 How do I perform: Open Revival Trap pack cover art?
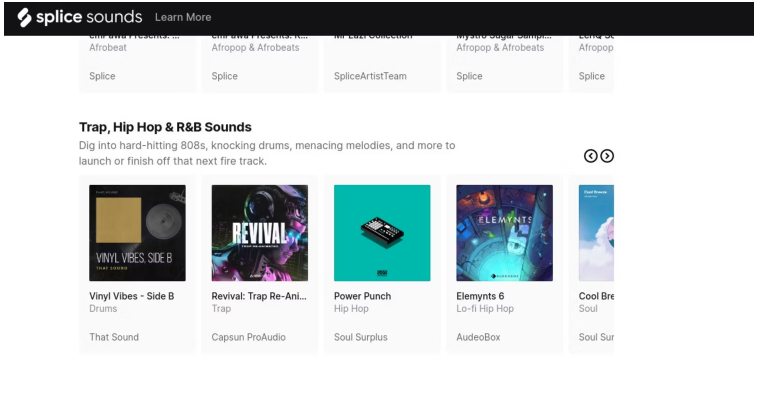point(260,233)
